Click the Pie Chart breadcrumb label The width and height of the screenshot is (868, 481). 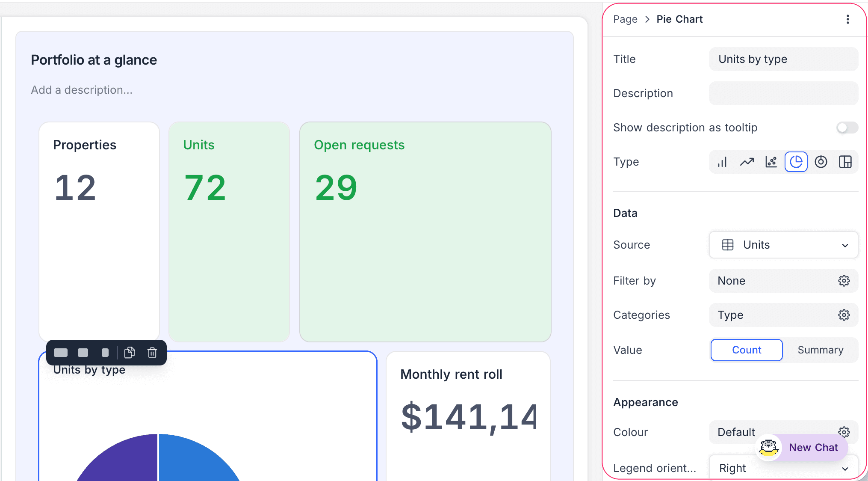click(x=679, y=19)
